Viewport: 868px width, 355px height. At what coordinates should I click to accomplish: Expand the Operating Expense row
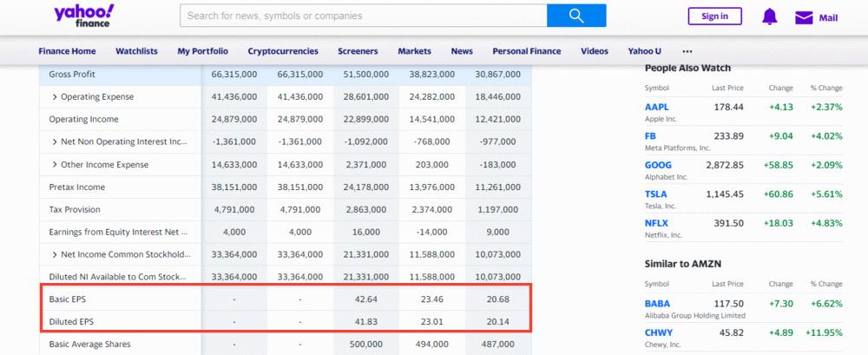[x=55, y=96]
